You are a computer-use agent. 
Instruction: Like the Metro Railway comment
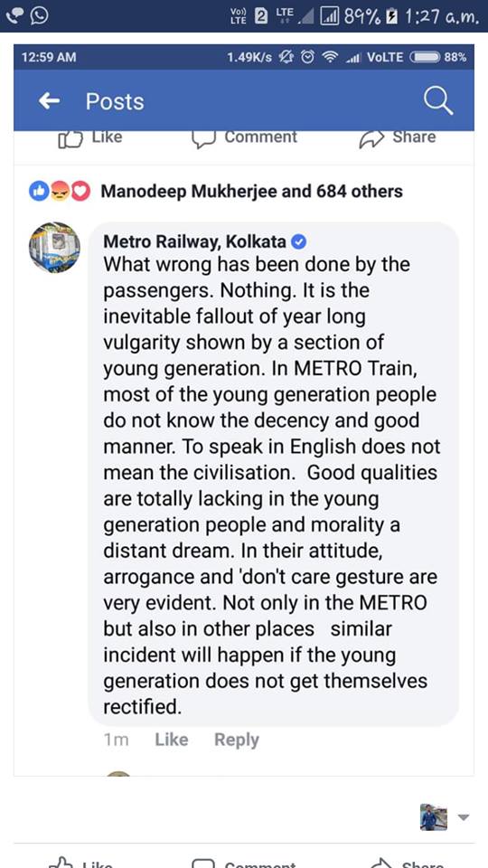[172, 740]
